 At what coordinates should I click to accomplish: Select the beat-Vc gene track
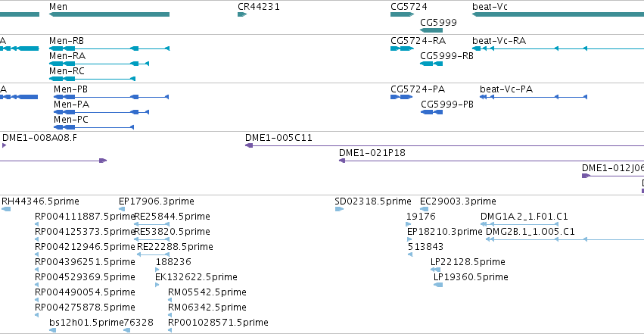(558, 14)
